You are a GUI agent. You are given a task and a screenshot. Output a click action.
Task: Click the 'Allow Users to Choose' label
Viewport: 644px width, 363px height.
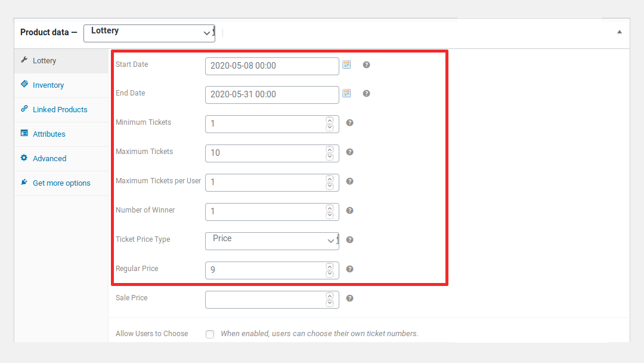coord(152,334)
